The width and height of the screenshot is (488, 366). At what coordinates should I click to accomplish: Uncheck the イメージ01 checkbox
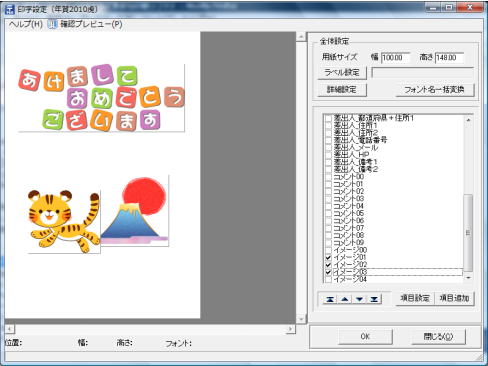(x=328, y=257)
